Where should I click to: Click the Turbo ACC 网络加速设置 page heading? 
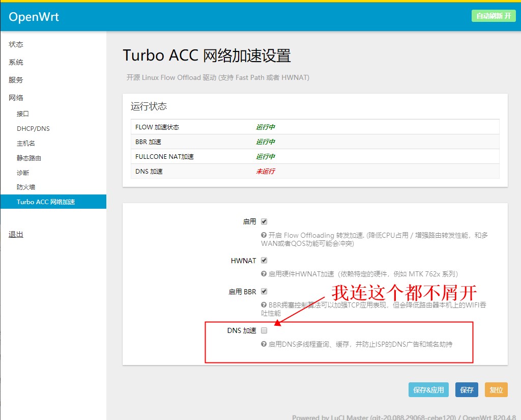point(207,55)
